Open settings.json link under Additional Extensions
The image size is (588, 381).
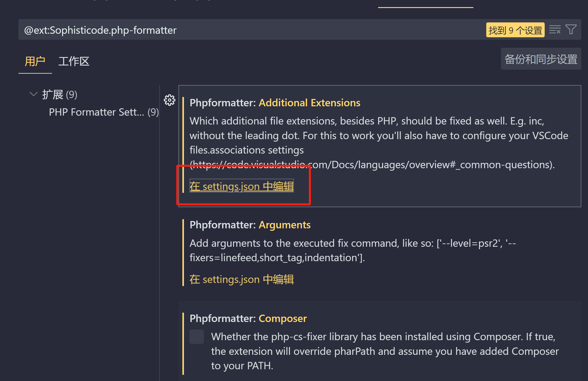click(x=241, y=186)
